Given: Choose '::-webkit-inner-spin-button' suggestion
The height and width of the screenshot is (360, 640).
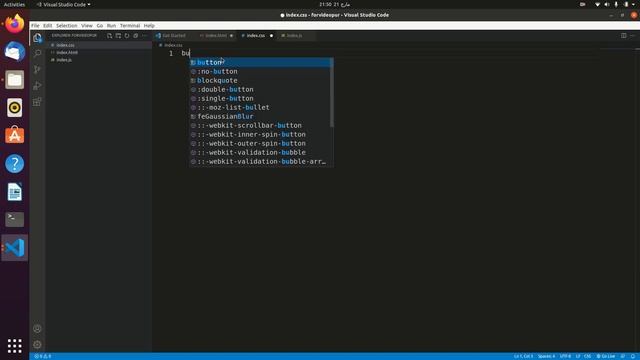Looking at the screenshot, I should [x=261, y=134].
